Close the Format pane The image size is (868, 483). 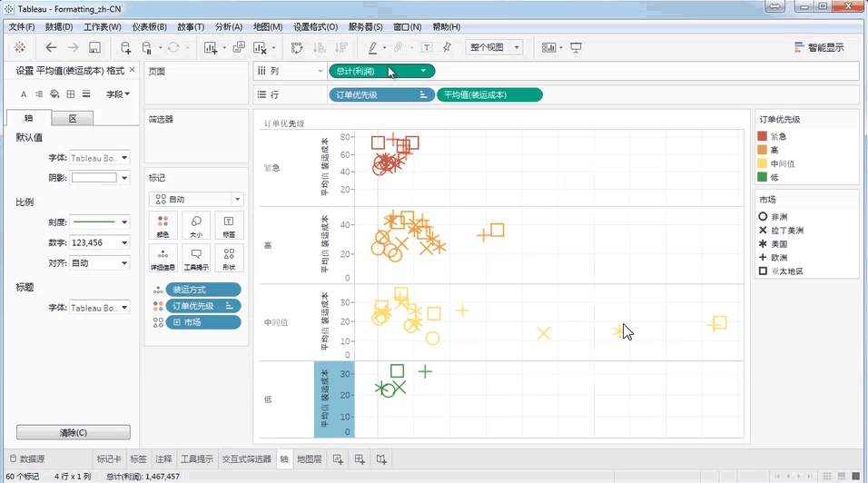pyautogui.click(x=133, y=71)
